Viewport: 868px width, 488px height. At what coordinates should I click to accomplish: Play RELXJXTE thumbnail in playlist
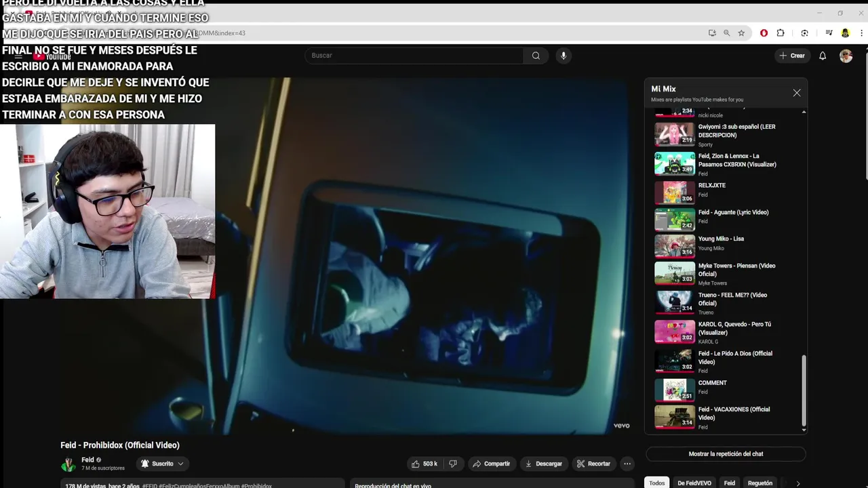click(675, 192)
